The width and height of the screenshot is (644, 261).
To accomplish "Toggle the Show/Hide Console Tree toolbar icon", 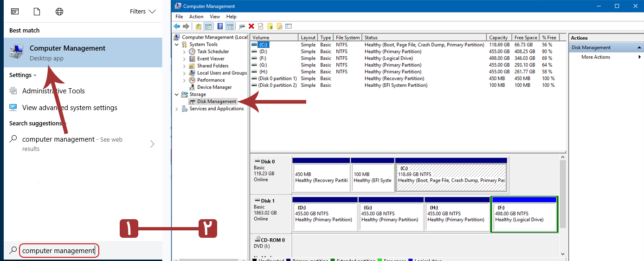I will pyautogui.click(x=208, y=26).
